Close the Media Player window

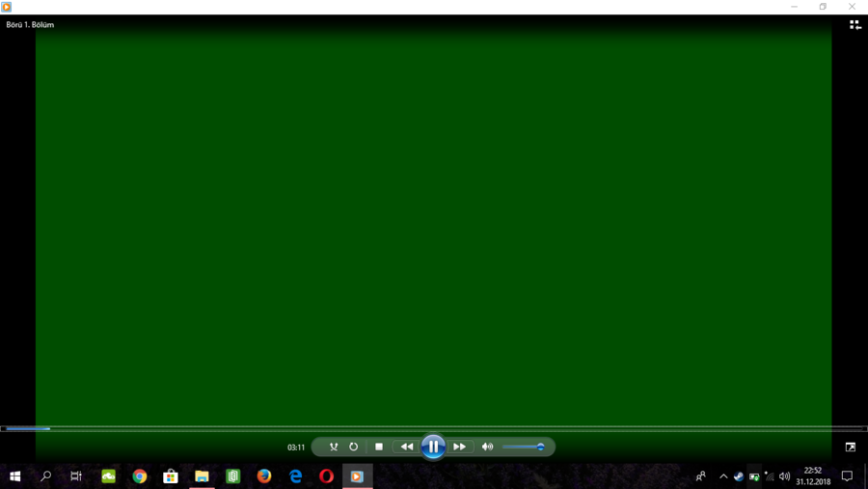852,7
